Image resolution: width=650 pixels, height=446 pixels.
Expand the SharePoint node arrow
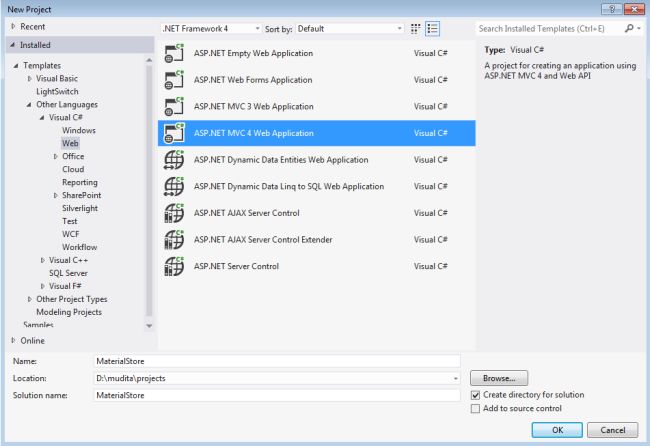tap(56, 195)
